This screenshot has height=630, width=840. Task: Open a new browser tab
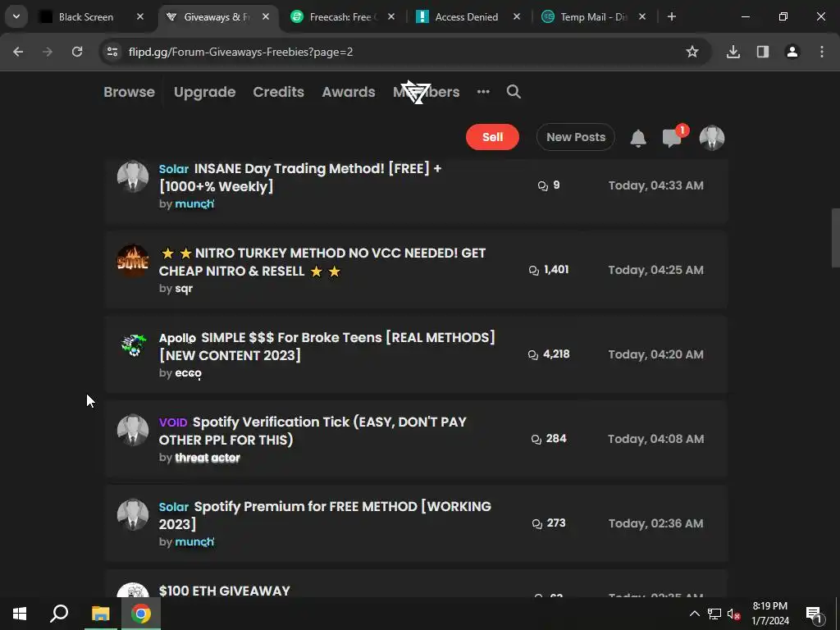[x=671, y=17]
